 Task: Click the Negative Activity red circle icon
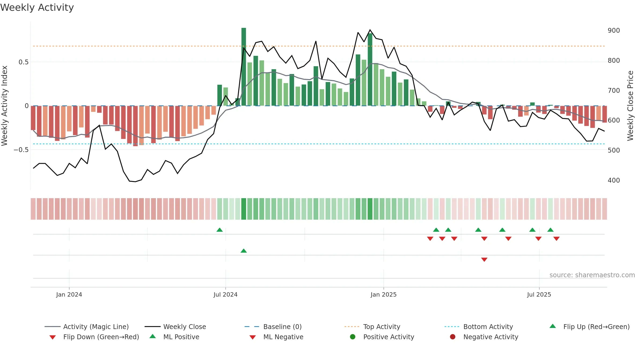pyautogui.click(x=453, y=337)
